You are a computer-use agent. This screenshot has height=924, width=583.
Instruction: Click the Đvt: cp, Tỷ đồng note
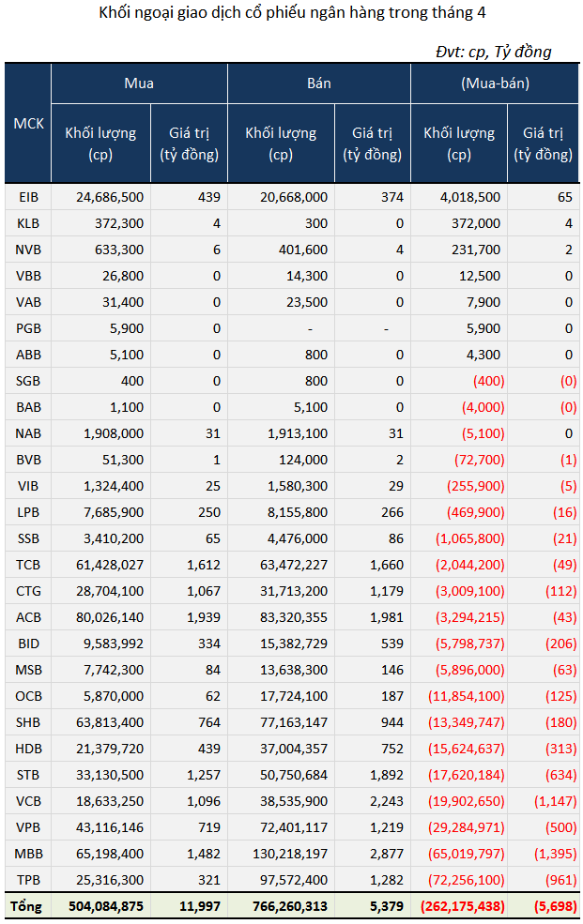coord(494,52)
